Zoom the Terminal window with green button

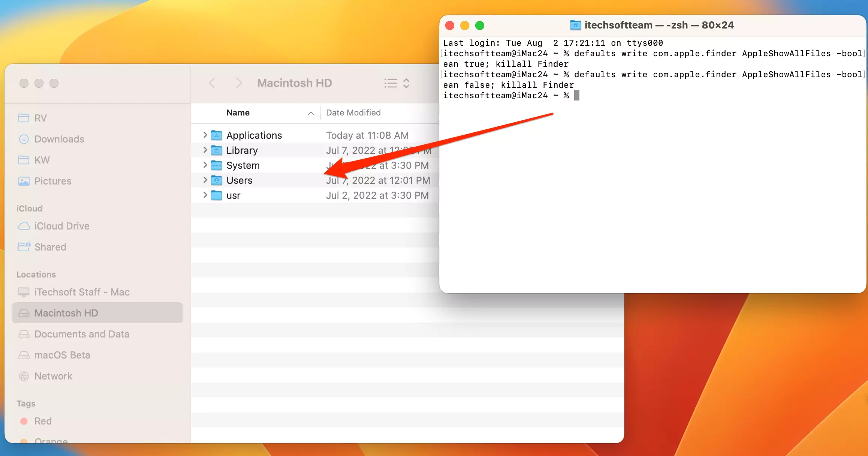click(x=480, y=25)
